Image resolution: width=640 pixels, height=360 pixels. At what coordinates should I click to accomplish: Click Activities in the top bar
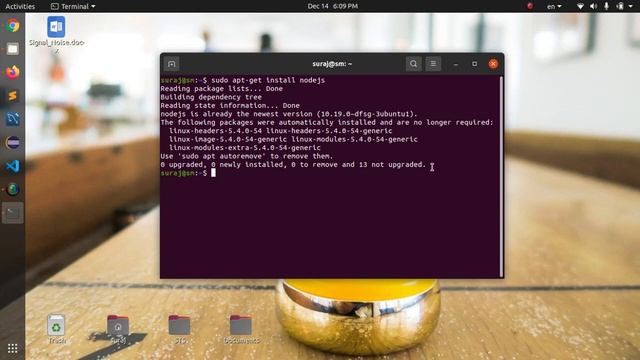pos(20,6)
